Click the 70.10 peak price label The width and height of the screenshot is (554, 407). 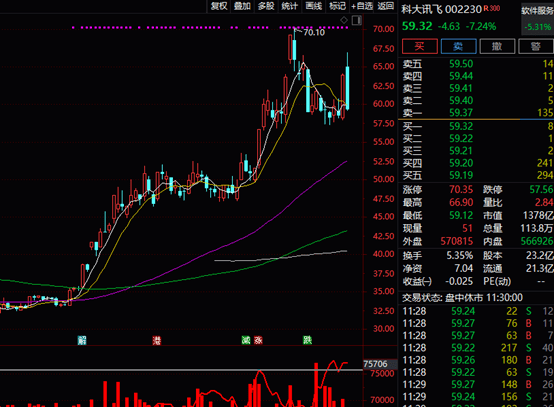click(314, 33)
